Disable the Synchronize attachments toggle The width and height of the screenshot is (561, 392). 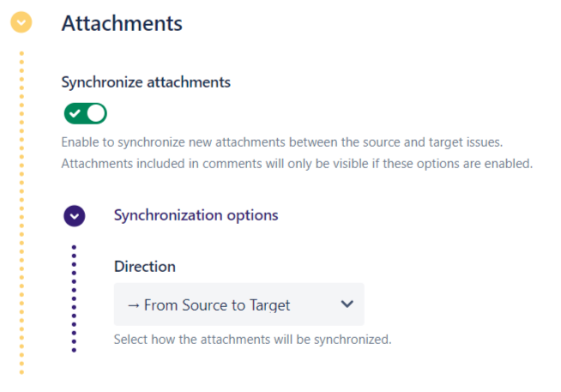click(x=85, y=113)
